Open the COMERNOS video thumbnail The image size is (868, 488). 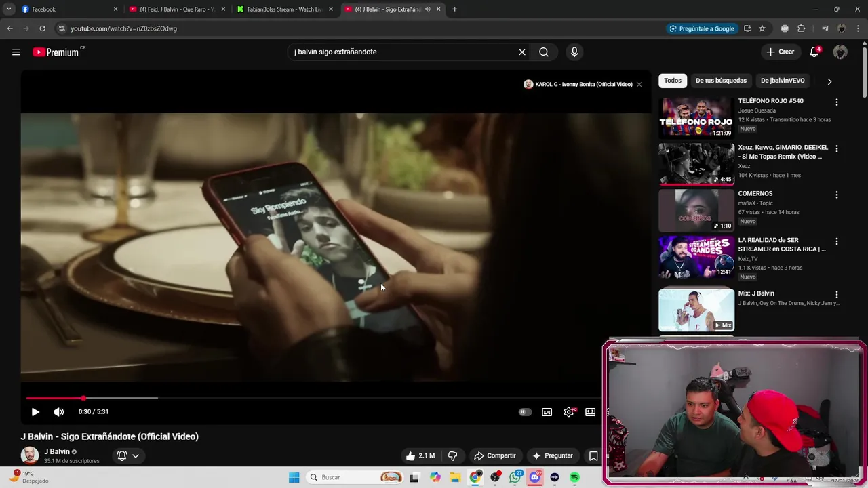pyautogui.click(x=696, y=211)
